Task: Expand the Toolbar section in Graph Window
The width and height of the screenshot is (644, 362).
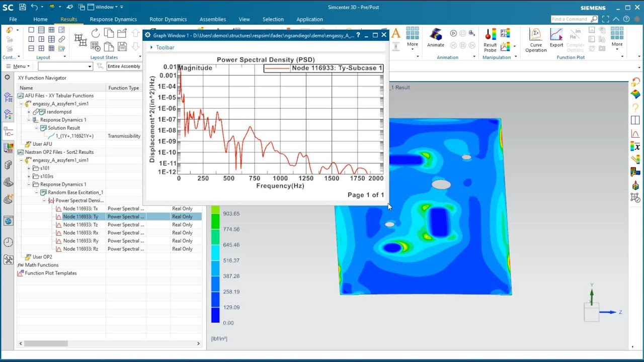Action: point(151,47)
